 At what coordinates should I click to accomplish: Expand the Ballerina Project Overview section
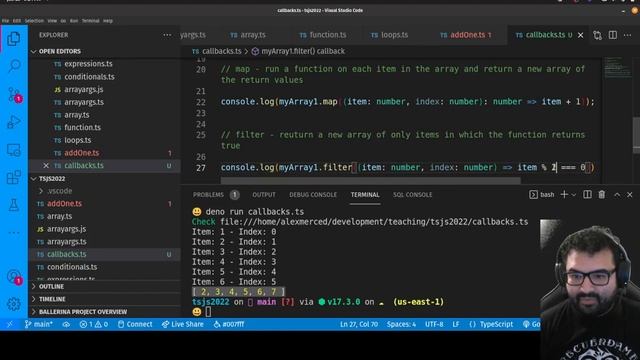(x=104, y=312)
